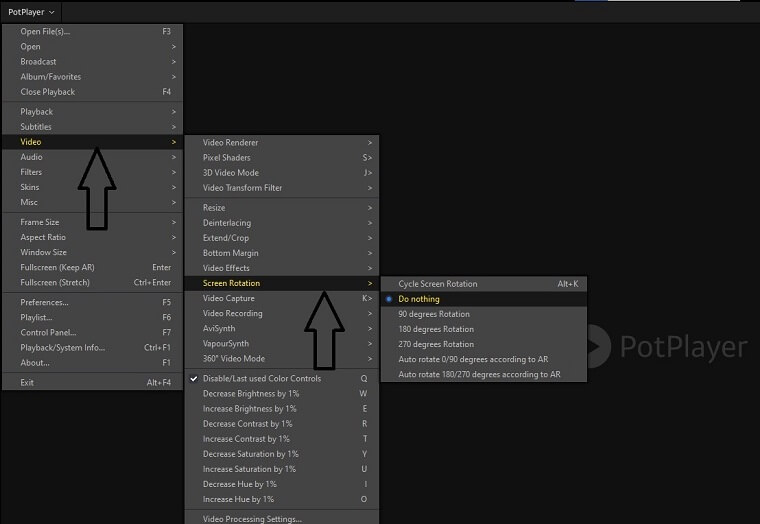Select 90 degrees Rotation
Image resolution: width=760 pixels, height=524 pixels.
coord(484,314)
